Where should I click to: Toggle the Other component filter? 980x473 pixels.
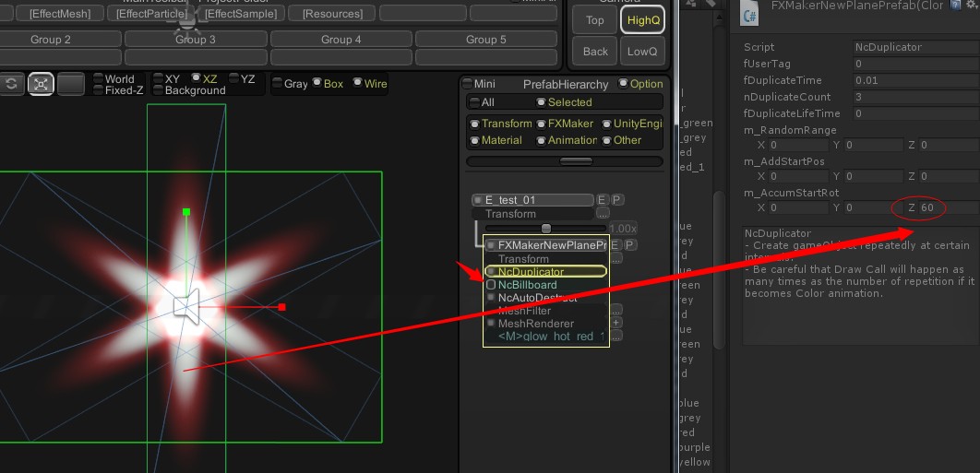[x=622, y=140]
